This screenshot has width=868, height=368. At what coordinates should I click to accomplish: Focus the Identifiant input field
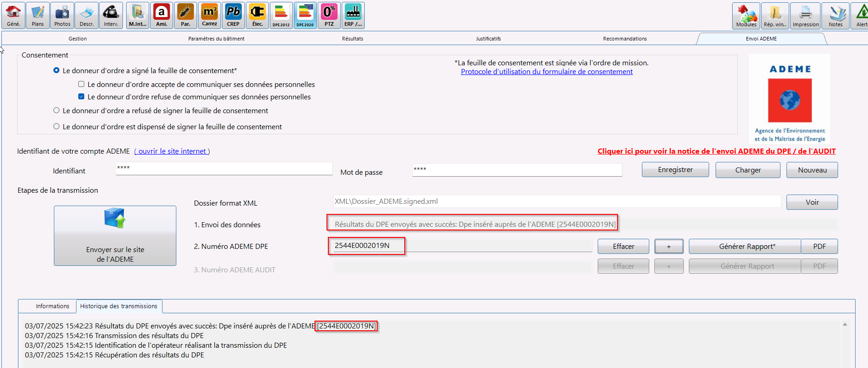click(x=224, y=169)
